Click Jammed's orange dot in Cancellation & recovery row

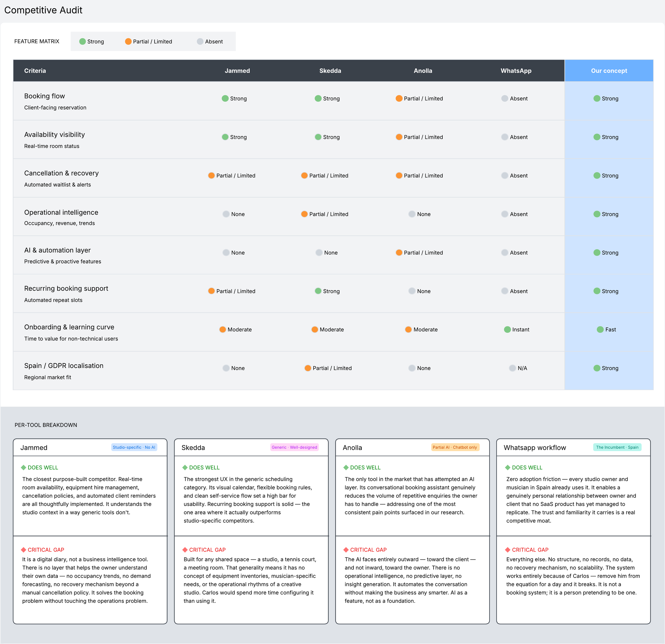(x=211, y=175)
